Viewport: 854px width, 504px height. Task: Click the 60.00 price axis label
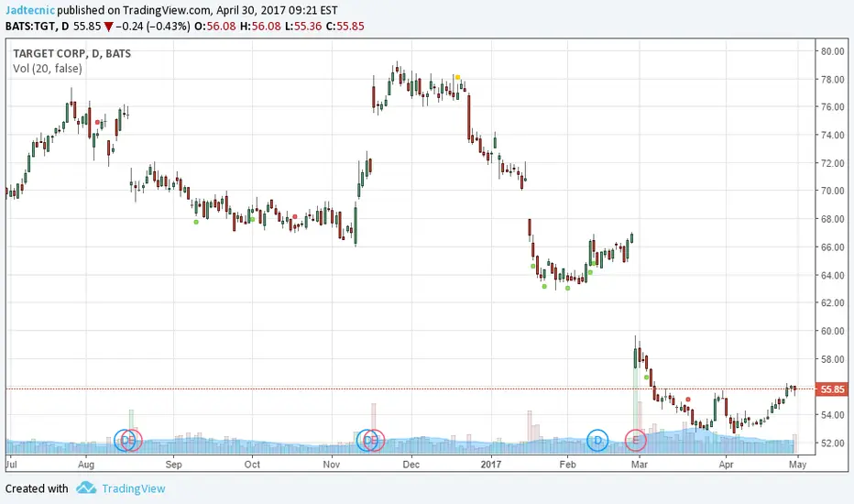[x=833, y=332]
